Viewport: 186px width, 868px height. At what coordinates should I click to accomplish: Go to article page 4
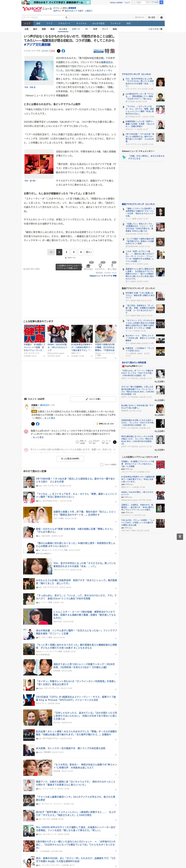[81, 252]
